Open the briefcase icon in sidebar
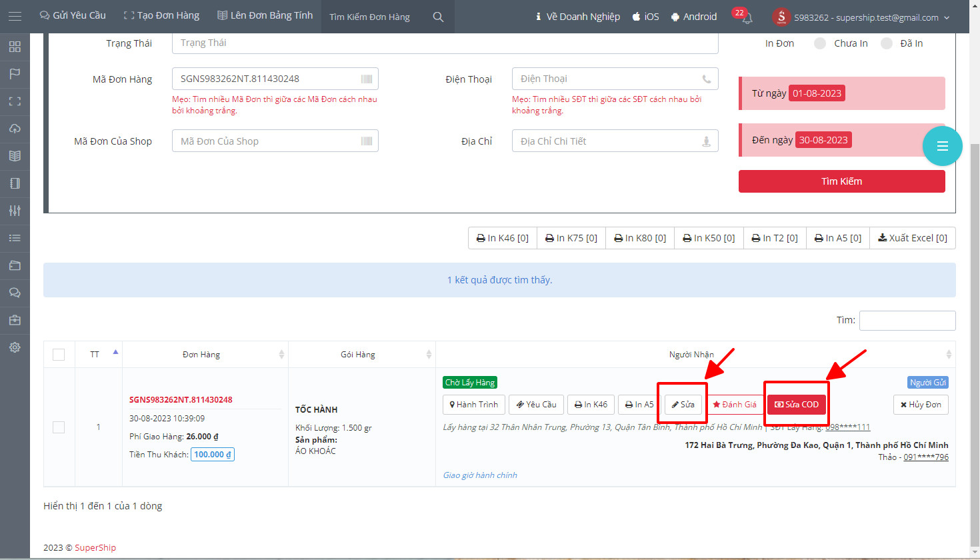The width and height of the screenshot is (980, 560). click(15, 320)
